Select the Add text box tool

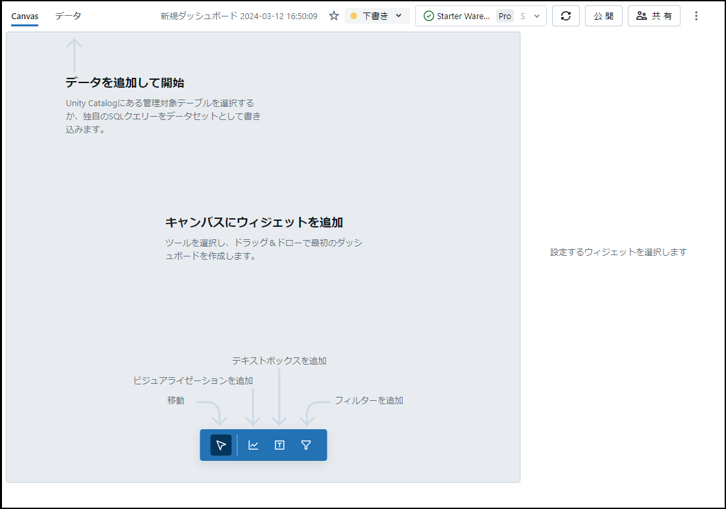280,445
